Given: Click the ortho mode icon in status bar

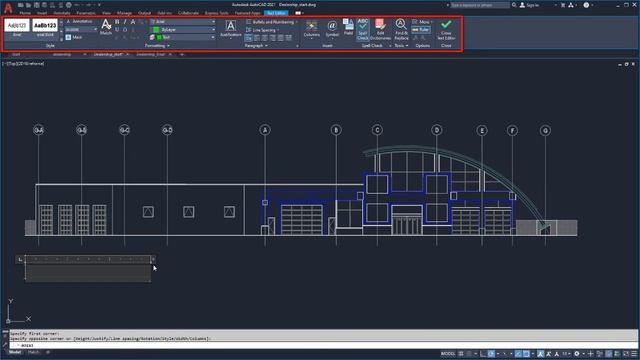Looking at the screenshot, I should tap(483, 353).
